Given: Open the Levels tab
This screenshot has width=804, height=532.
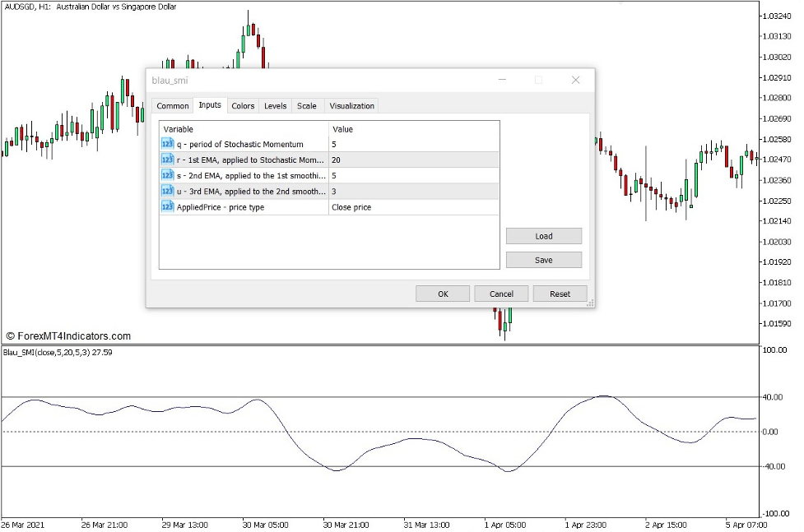Looking at the screenshot, I should tap(275, 105).
